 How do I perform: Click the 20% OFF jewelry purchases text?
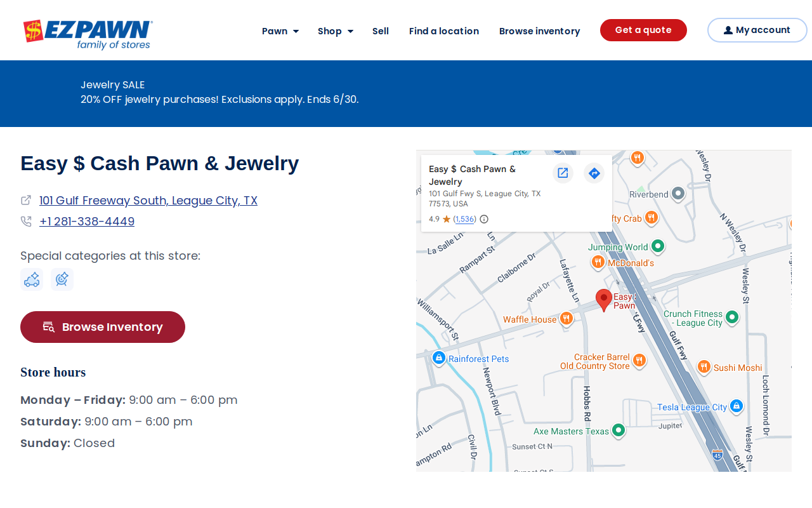219,100
